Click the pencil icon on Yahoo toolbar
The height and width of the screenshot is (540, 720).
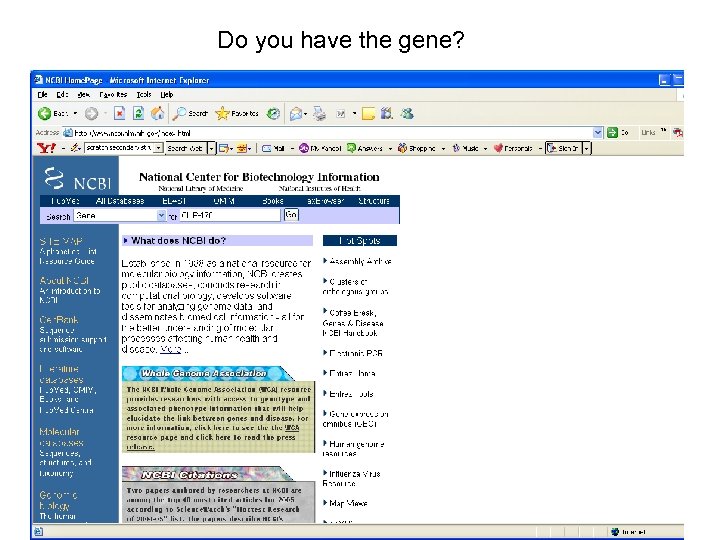(75, 148)
